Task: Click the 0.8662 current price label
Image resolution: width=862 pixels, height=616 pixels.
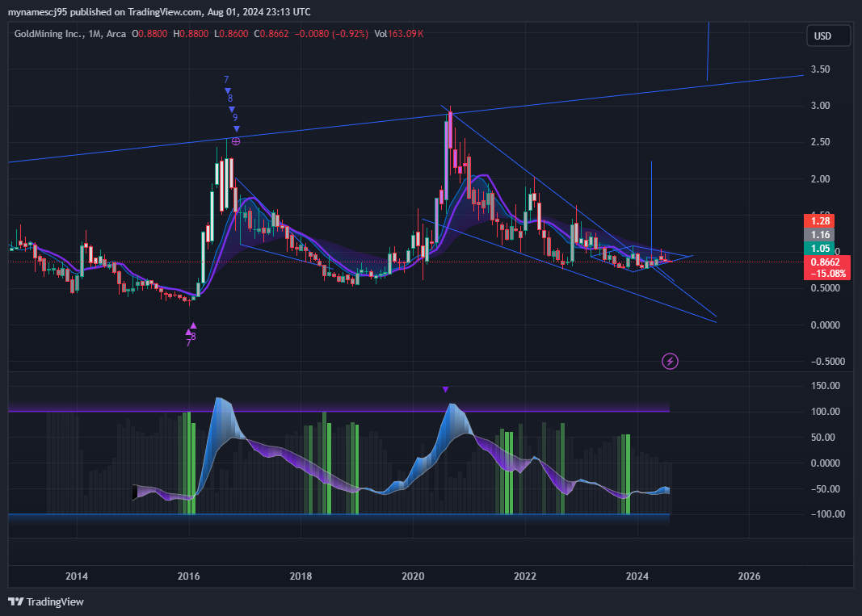Action: pyautogui.click(x=826, y=262)
